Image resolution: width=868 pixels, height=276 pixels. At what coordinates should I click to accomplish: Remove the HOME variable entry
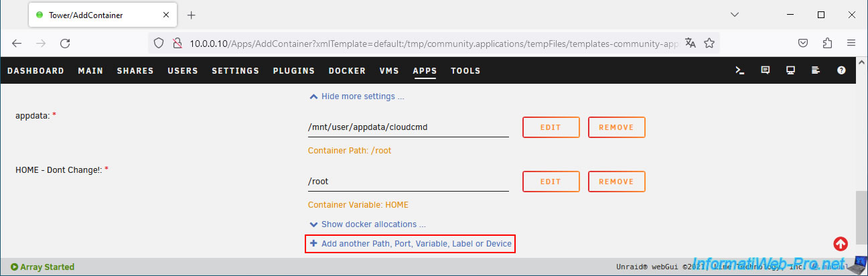[616, 182]
